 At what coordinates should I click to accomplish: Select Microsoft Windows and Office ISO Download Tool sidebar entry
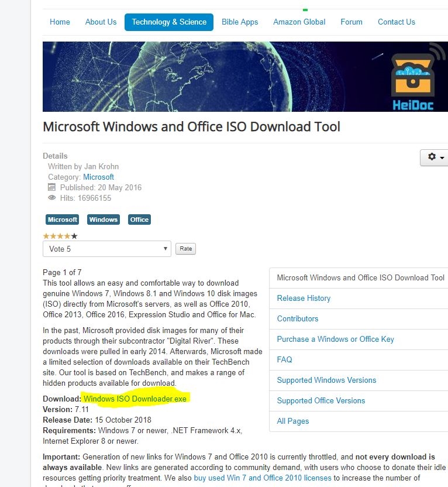[360, 277]
